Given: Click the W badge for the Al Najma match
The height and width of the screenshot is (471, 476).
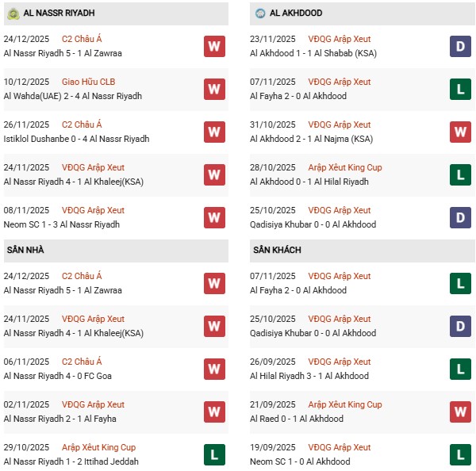Looking at the screenshot, I should point(459,132).
